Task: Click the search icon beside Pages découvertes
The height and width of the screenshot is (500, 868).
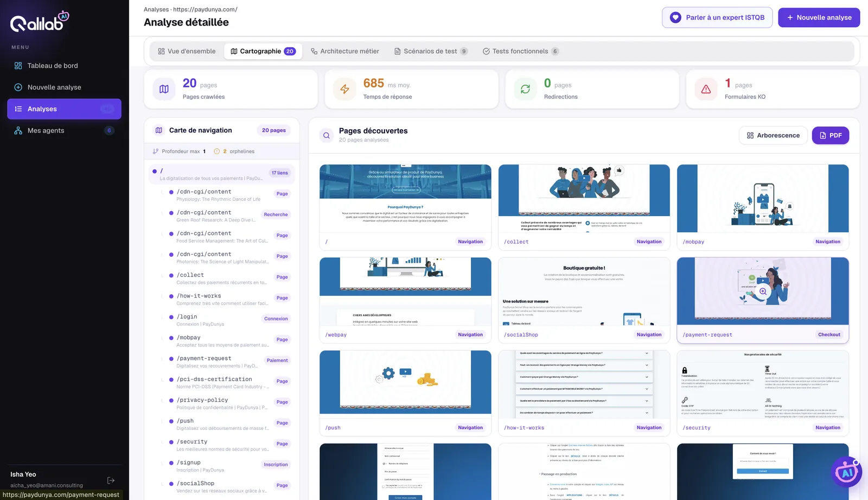Action: 327,136
